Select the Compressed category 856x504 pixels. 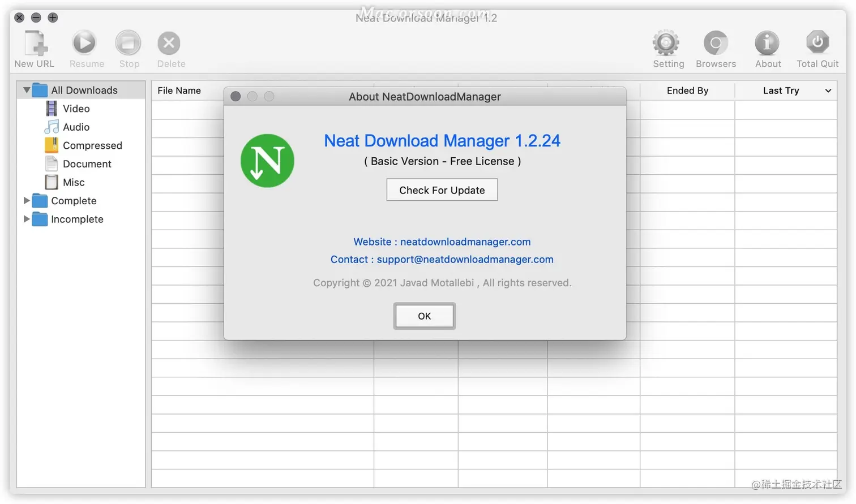(92, 145)
